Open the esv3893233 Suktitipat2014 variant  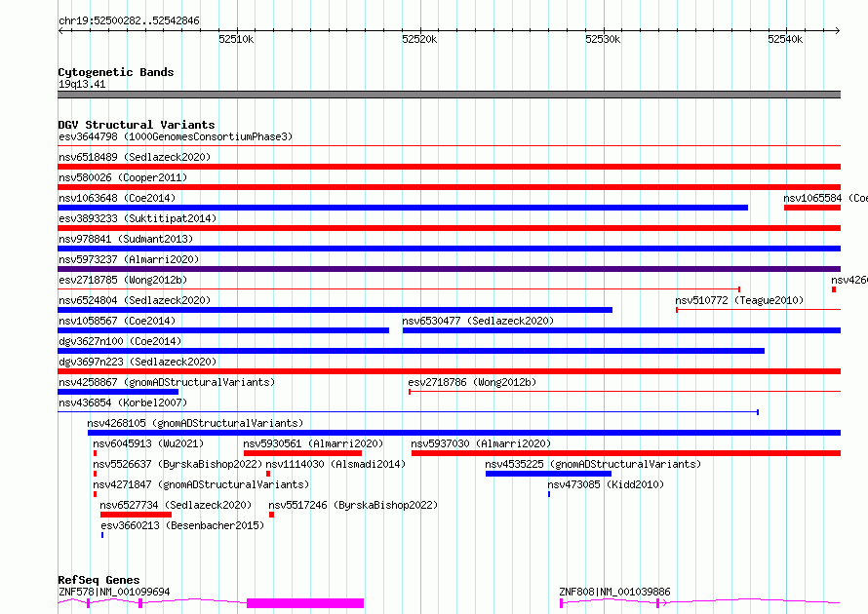pyautogui.click(x=138, y=218)
